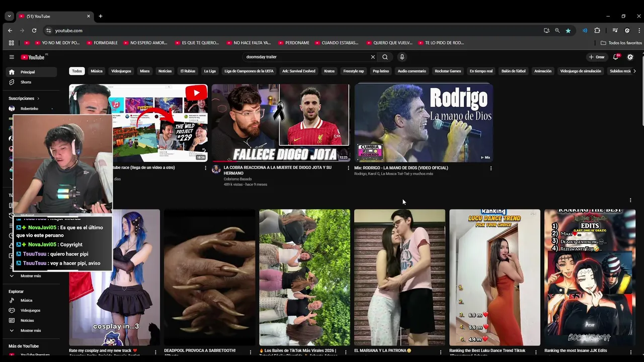Open the Chrome three-dot menu
644x362 pixels.
[638, 31]
